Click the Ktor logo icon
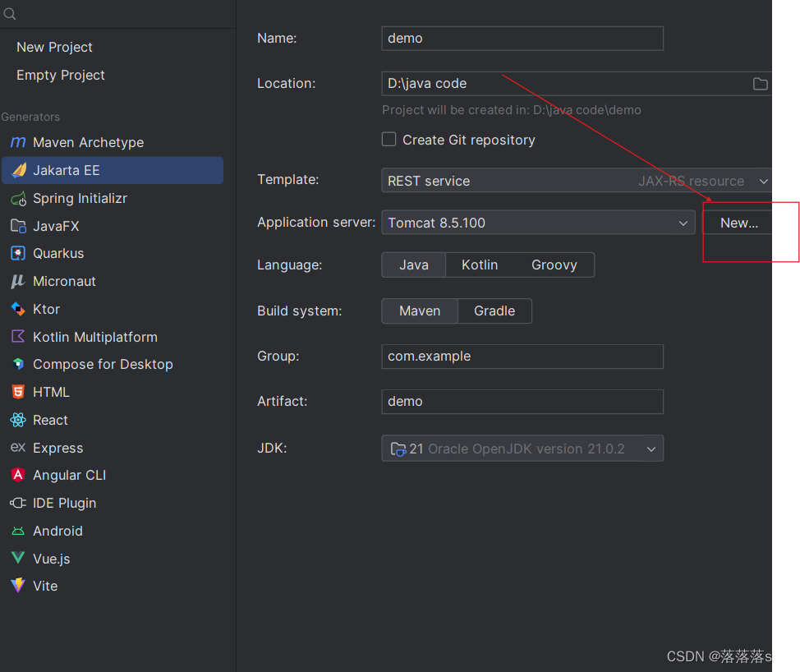Screen dimensions: 800x672 coord(18,309)
